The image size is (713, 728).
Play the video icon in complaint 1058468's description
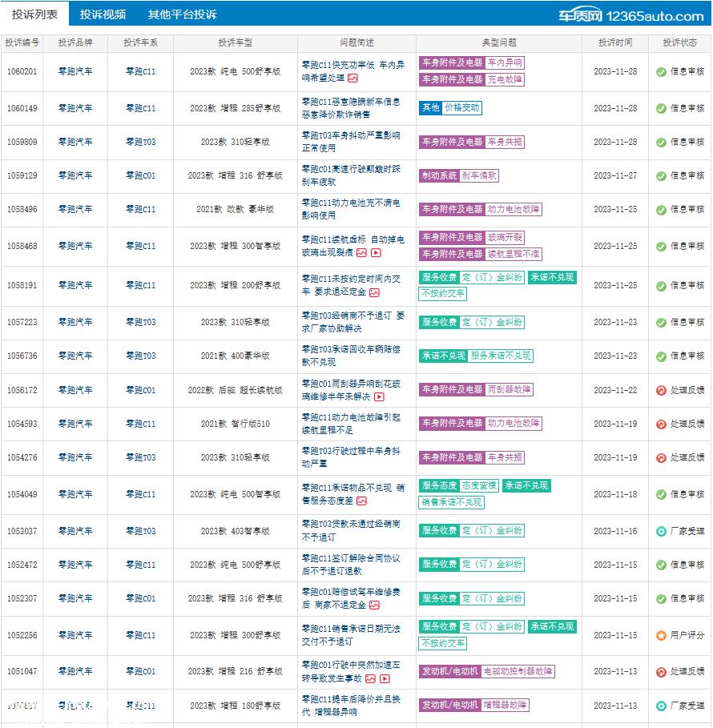[377, 252]
